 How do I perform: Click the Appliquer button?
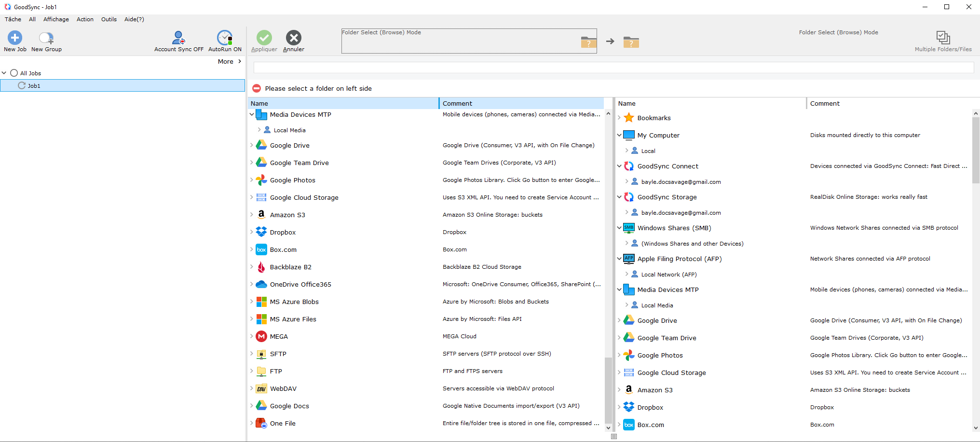coord(264,41)
